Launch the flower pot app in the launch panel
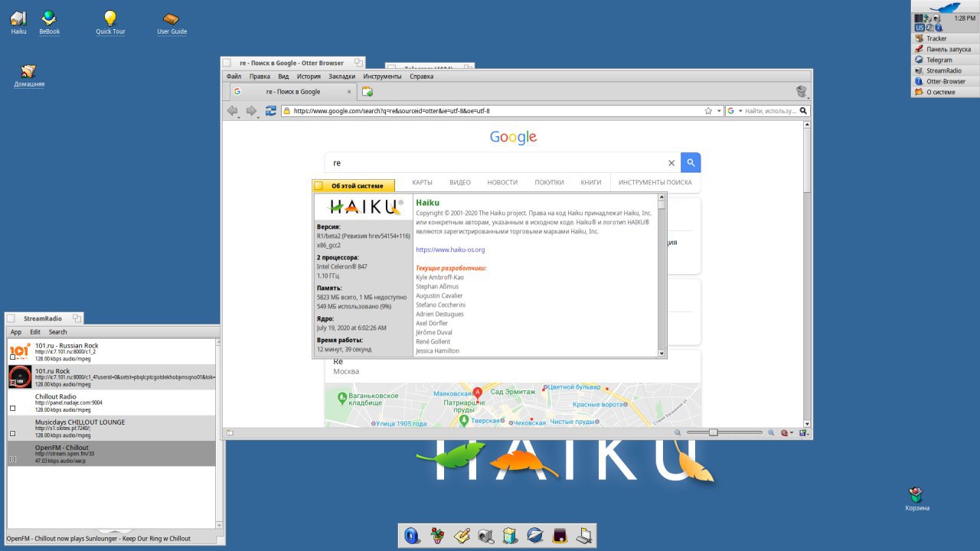This screenshot has width=980, height=551. click(437, 536)
